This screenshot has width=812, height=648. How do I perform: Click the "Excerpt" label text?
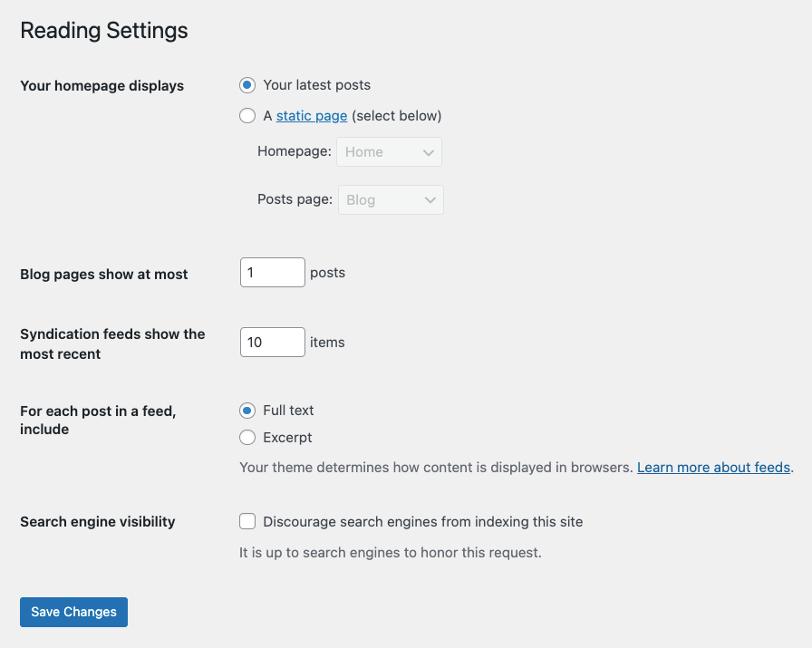287,437
